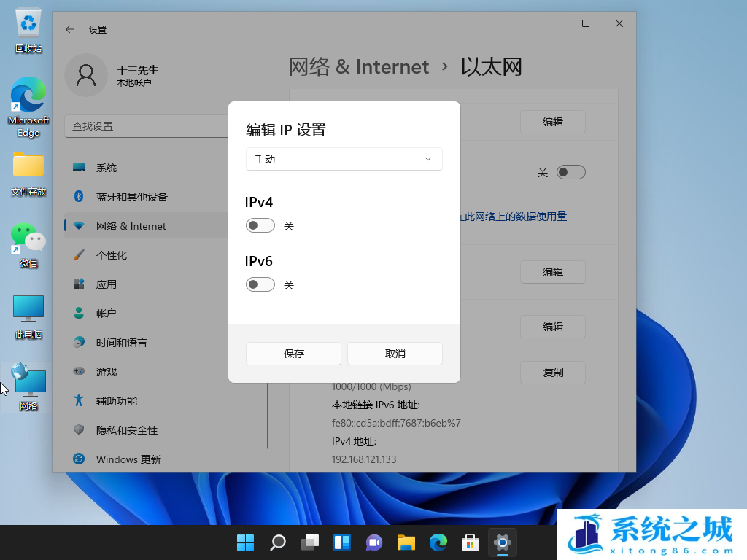Open the Recycle Bin desktop icon

tap(28, 30)
